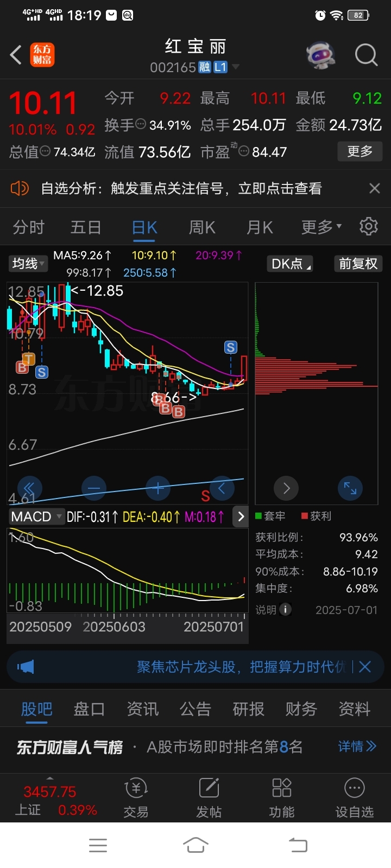The height and width of the screenshot is (868, 391).
Task: Open the DK点 signal dropdown
Action: (291, 264)
